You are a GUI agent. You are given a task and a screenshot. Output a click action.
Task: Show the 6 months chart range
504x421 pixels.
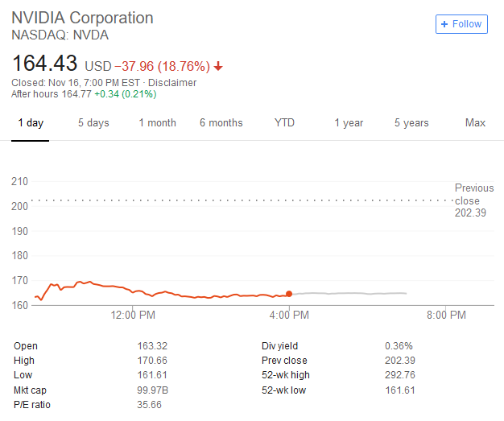221,123
